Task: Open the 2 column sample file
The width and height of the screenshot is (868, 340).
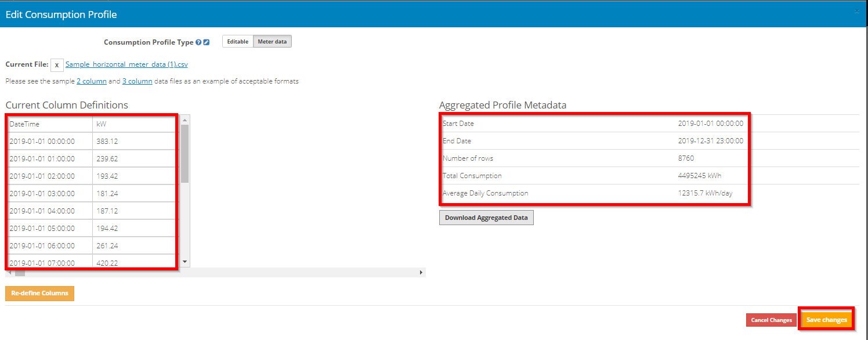Action: tap(92, 81)
